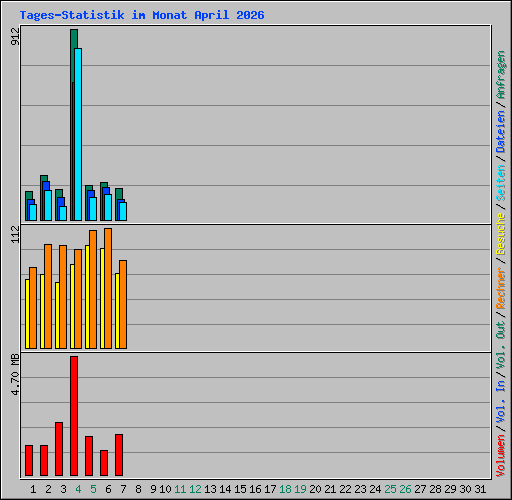
Task: Select the 'Besuche' legend label
Action: (501, 234)
